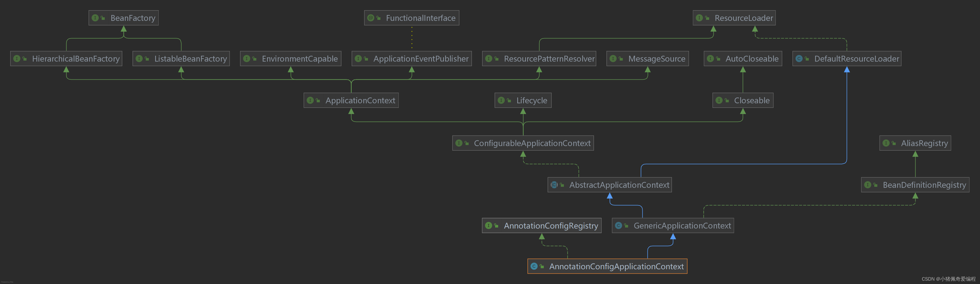The width and height of the screenshot is (980, 284).
Task: Click the MessageSource interface icon
Action: (x=613, y=59)
